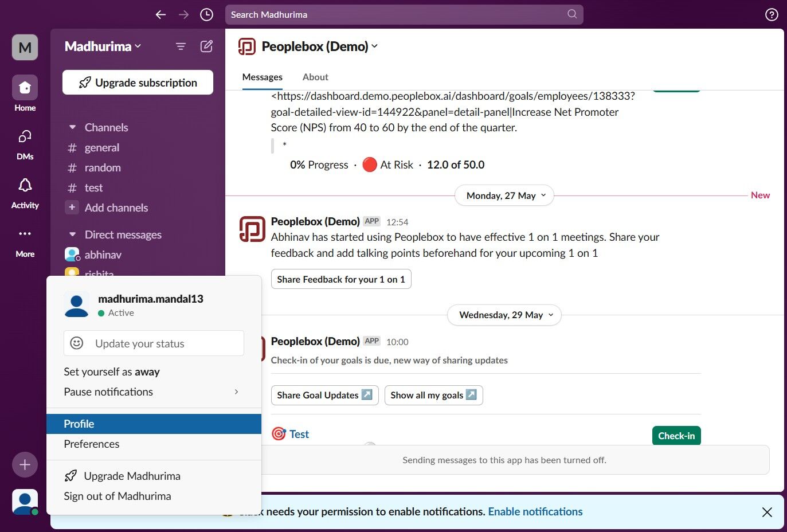This screenshot has height=532, width=787.
Task: Click Peoplebox avatar on 12:54 message
Action: (x=252, y=229)
